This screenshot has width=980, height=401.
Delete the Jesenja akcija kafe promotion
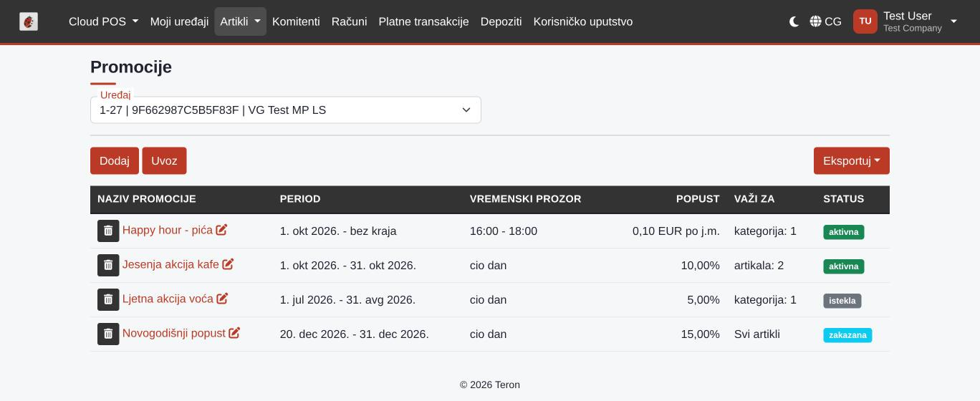pos(108,265)
